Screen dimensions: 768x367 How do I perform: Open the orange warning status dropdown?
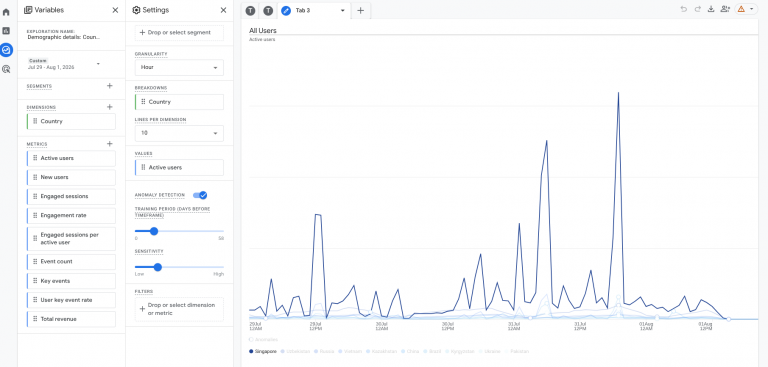[746, 9]
